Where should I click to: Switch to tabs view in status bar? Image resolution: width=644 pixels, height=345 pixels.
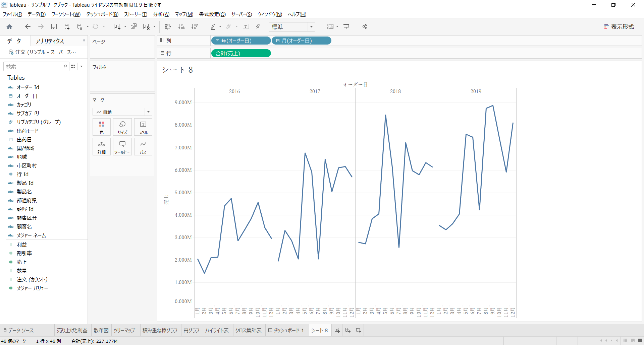[640, 341]
